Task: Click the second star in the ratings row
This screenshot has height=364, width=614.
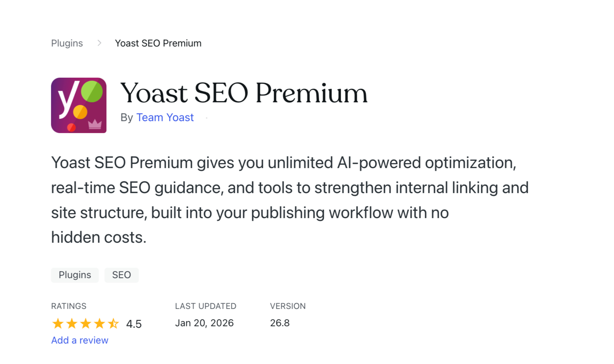Action: [x=72, y=324]
